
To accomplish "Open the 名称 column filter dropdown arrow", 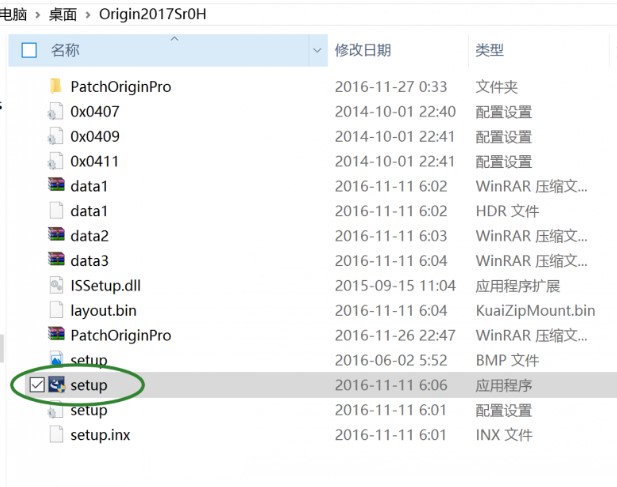I will coord(318,50).
